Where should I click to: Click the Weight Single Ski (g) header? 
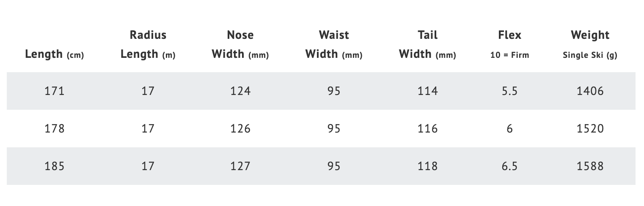(x=590, y=44)
